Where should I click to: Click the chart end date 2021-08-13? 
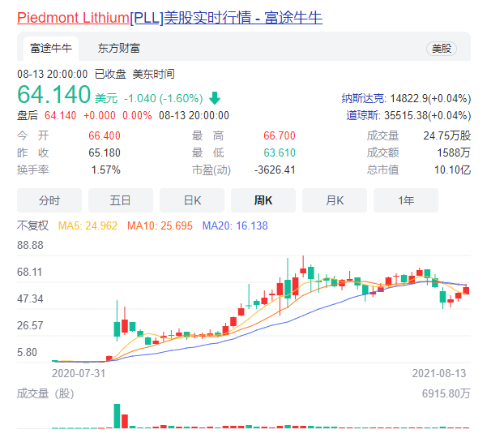tap(439, 373)
